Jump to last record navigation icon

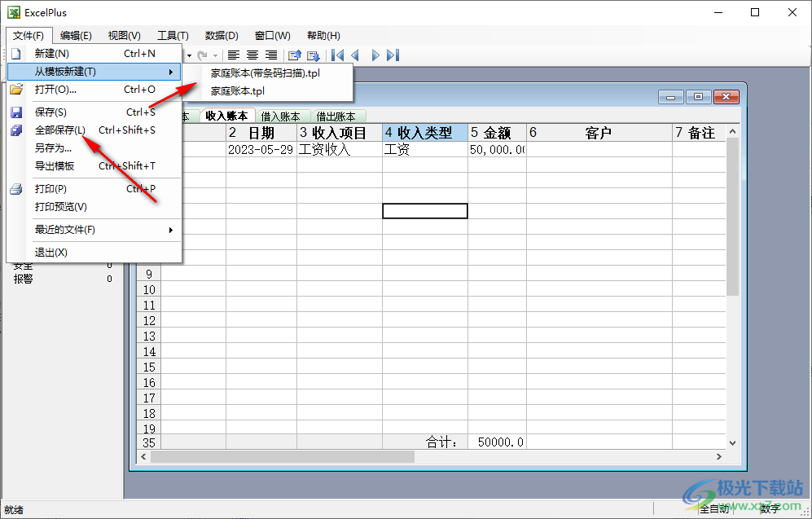point(393,55)
